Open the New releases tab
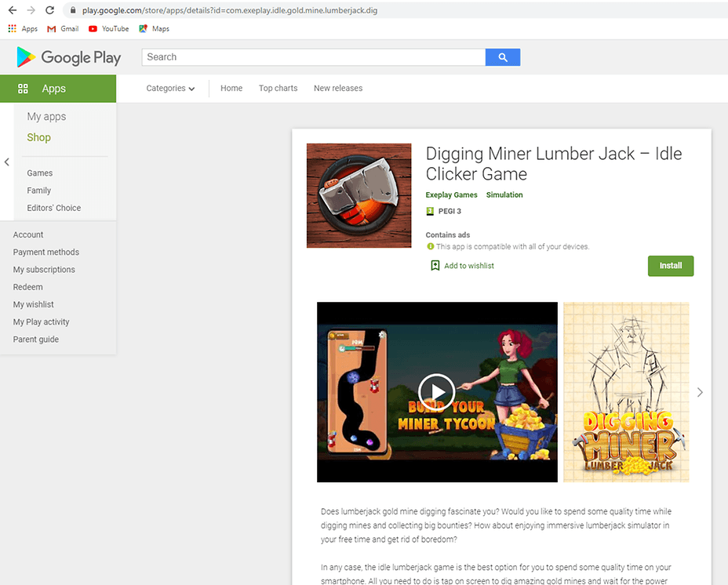This screenshot has width=728, height=585. pos(338,88)
